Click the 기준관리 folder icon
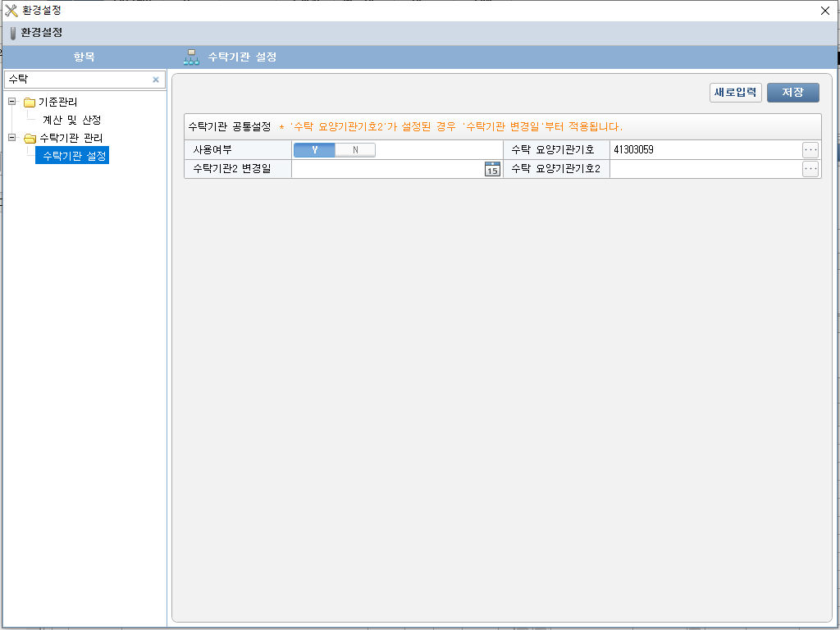 (x=30, y=103)
